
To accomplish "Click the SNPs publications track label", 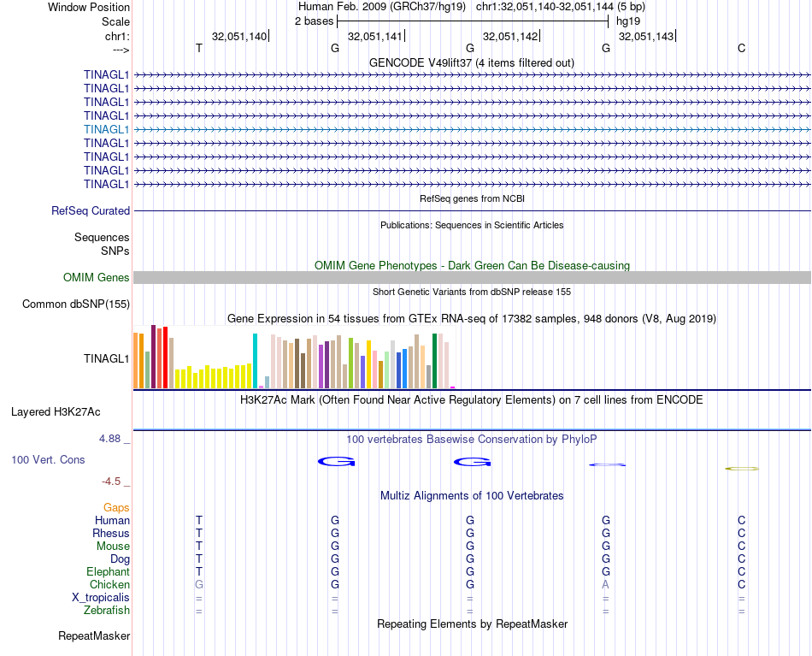I will 115,251.
